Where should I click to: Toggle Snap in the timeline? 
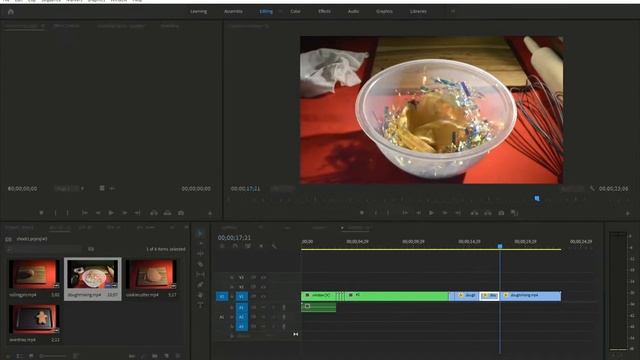coord(235,246)
